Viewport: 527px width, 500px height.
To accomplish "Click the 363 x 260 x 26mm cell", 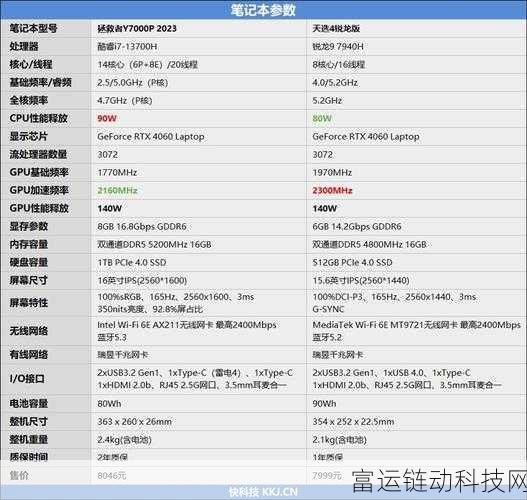I will pyautogui.click(x=134, y=421).
